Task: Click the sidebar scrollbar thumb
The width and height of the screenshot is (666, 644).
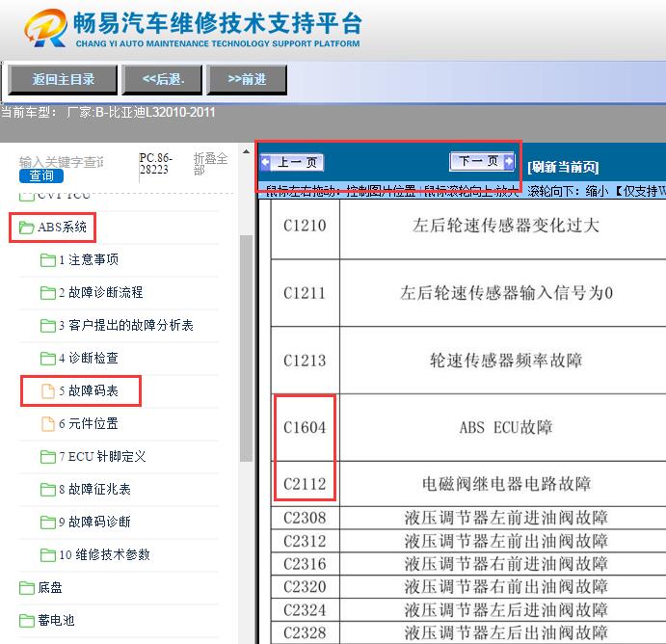Action: 246,348
